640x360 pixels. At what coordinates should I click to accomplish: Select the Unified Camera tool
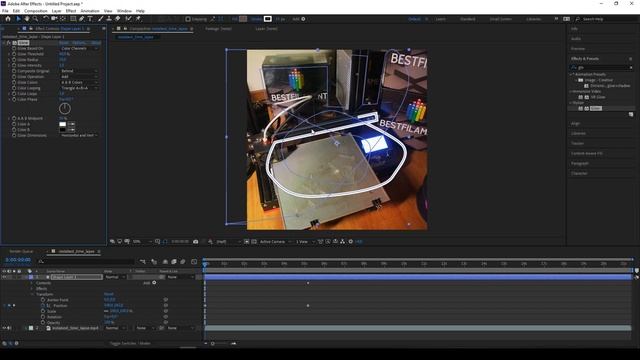coord(54,19)
